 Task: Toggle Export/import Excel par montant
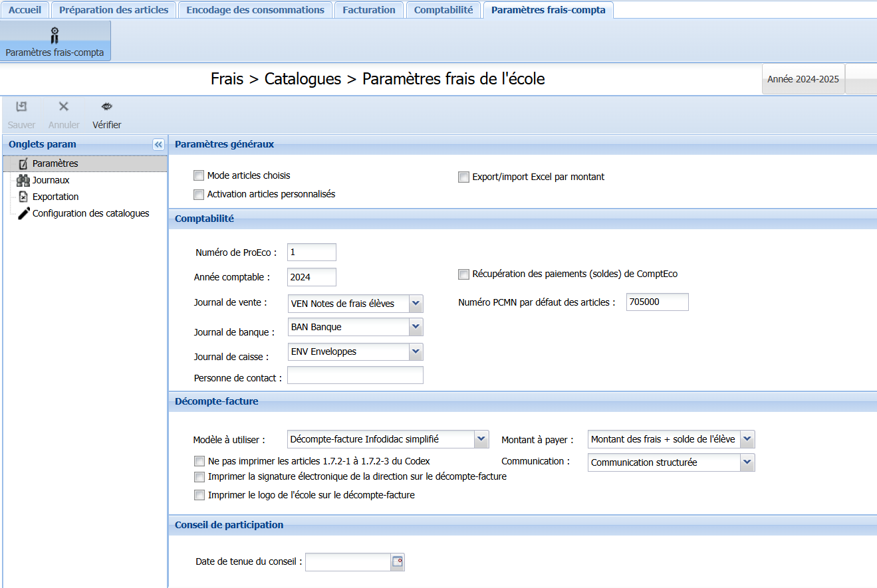click(463, 177)
